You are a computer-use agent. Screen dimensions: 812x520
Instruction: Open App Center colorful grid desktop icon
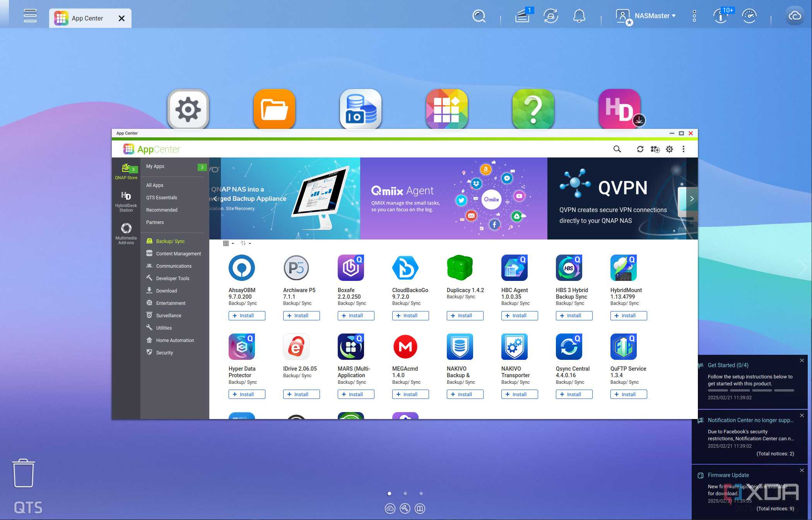[447, 109]
